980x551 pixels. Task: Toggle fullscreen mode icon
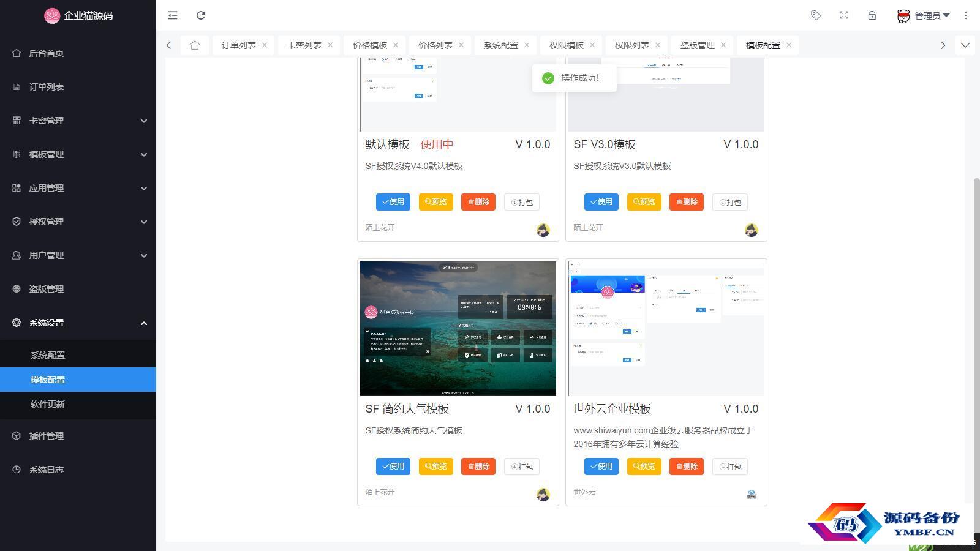click(844, 15)
